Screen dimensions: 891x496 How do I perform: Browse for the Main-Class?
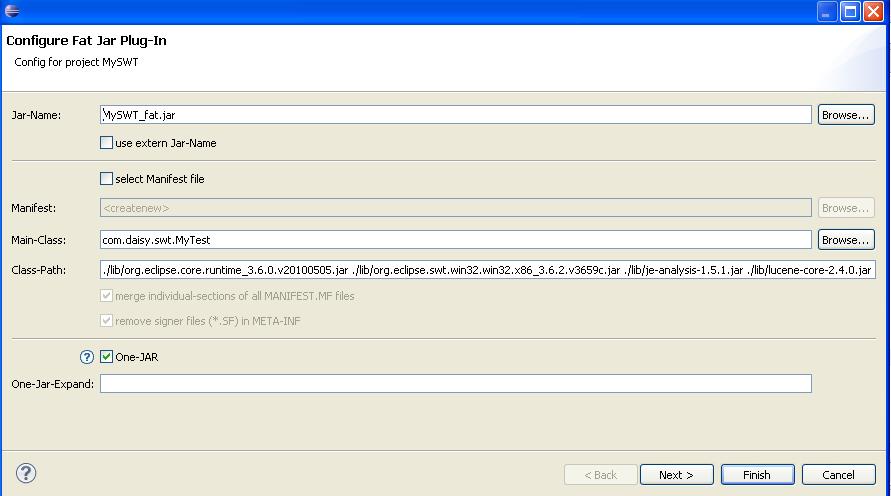tap(846, 240)
